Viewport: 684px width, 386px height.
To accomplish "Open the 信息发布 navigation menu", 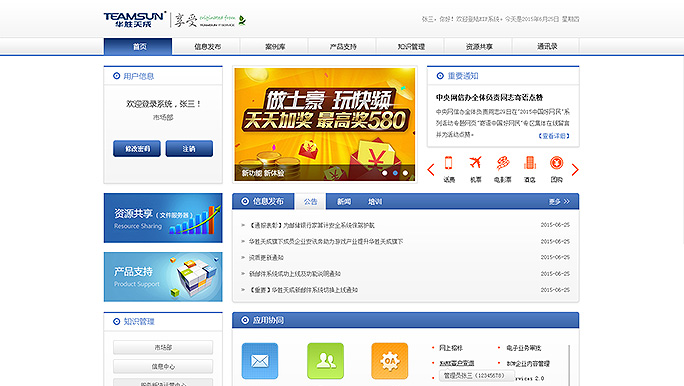I will (207, 46).
